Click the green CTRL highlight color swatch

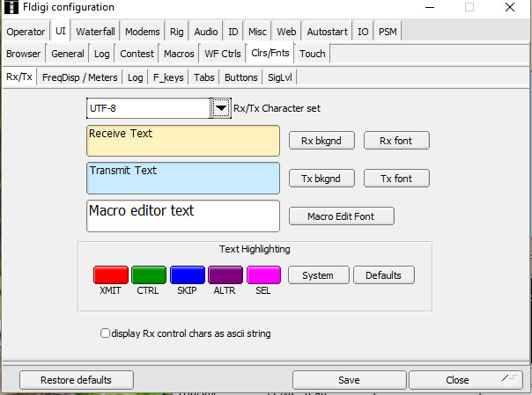(148, 274)
